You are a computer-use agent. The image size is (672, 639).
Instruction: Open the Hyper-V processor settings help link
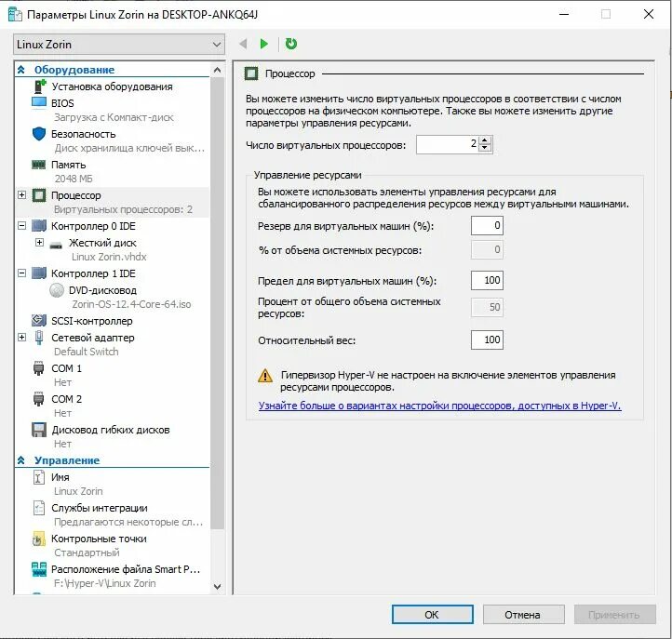(x=439, y=406)
